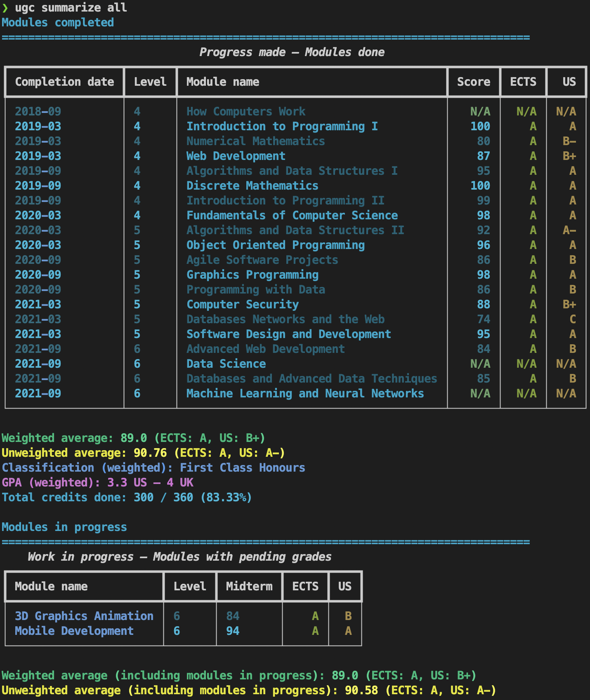Click the "ugc summarize all" command text
The image size is (590, 700).
[71, 8]
